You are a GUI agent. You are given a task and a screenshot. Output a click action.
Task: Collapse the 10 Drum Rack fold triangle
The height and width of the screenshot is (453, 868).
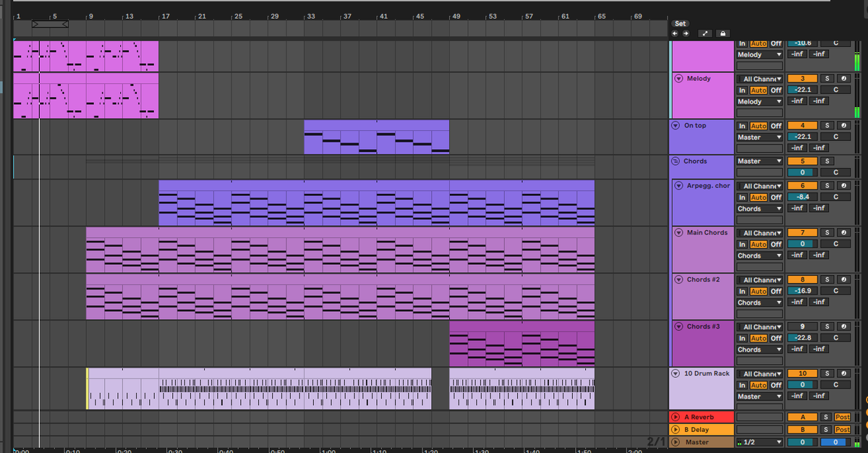click(x=677, y=373)
